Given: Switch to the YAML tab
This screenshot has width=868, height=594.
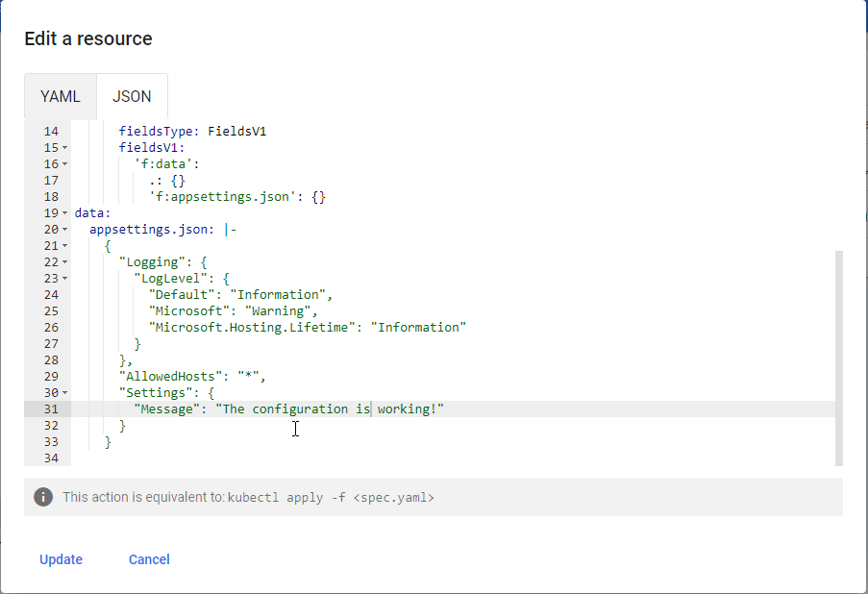Looking at the screenshot, I should [61, 97].
